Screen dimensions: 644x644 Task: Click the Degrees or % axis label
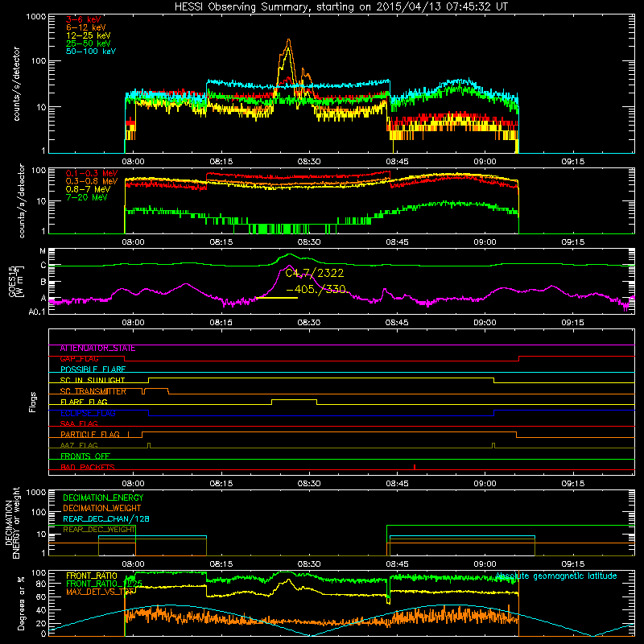coord(21,603)
